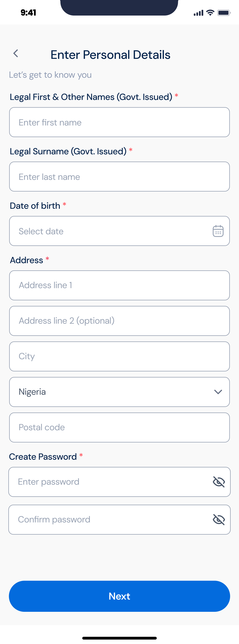Focus the Enter last name field

[119, 177]
